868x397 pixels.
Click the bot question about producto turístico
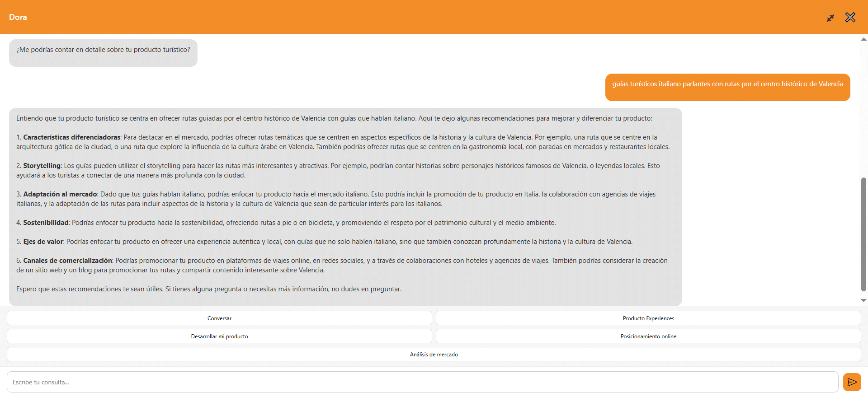[x=103, y=50]
